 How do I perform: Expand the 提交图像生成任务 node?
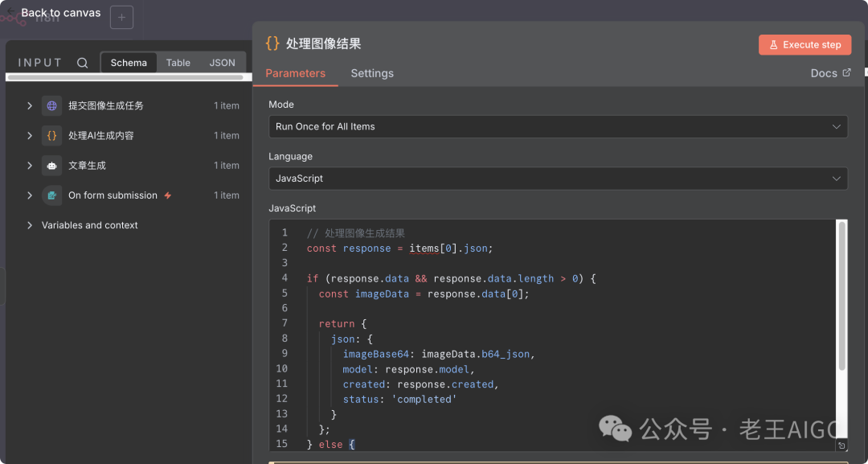coord(30,105)
